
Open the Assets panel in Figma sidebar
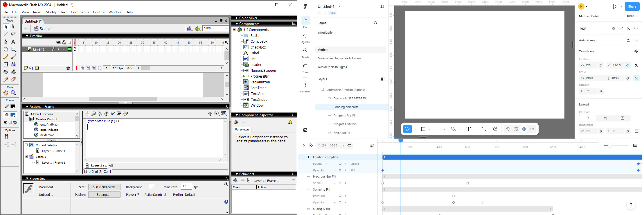(305, 53)
